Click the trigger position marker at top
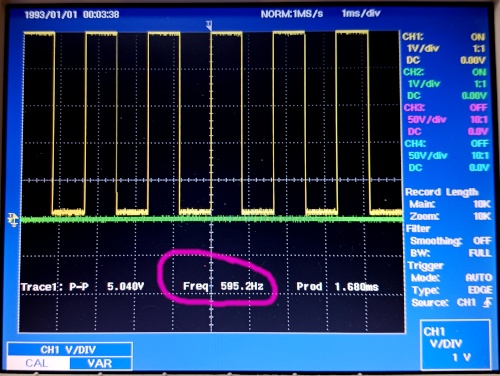 pyautogui.click(x=209, y=25)
